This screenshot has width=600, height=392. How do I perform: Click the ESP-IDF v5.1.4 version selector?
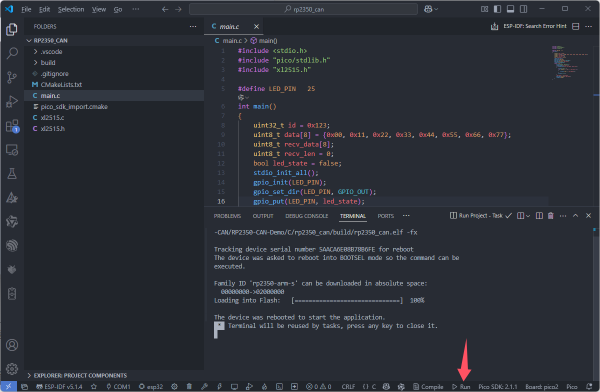click(x=59, y=387)
